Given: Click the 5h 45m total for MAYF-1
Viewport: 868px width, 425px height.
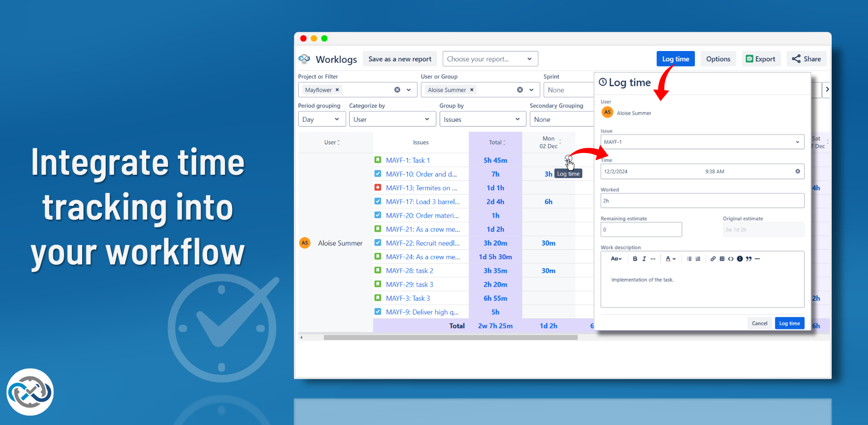Looking at the screenshot, I should tap(495, 160).
